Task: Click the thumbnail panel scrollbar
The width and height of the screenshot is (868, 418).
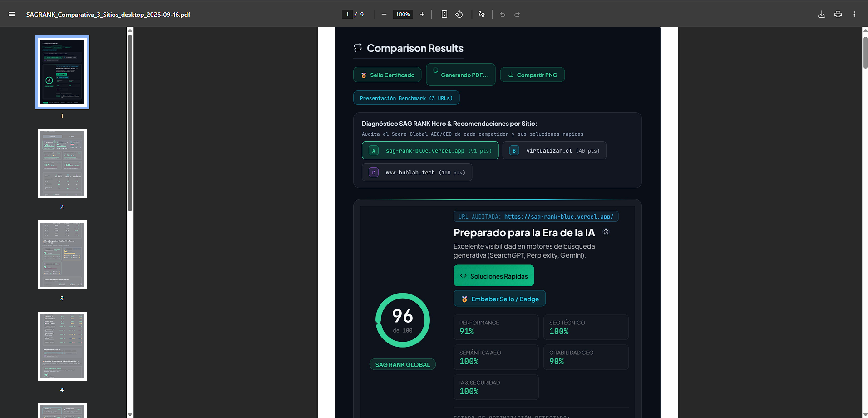Action: 130,123
